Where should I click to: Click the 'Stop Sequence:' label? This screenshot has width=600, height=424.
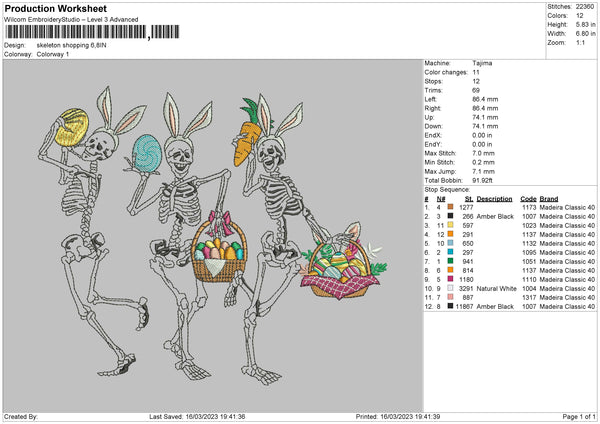[x=447, y=190]
